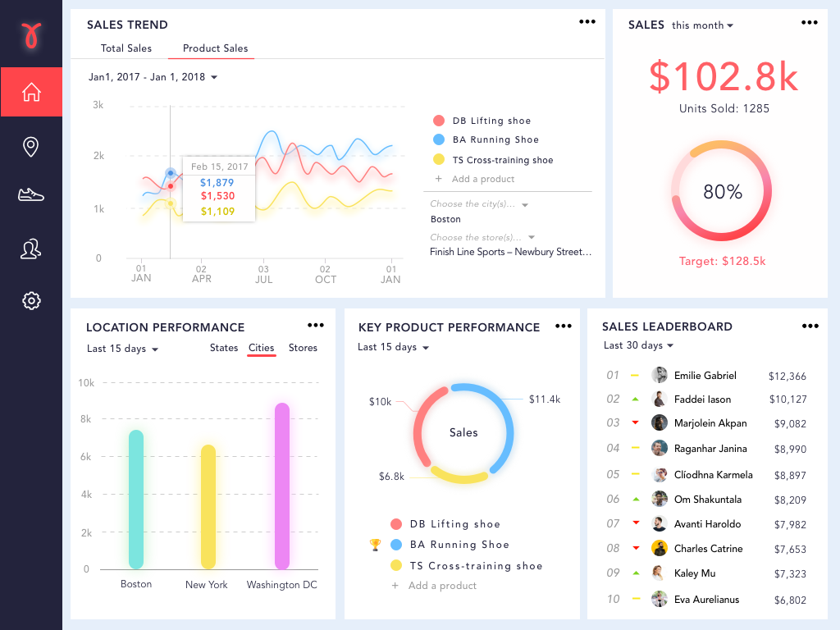Click the New York bar in the chart
The image size is (840, 630).
click(208, 507)
